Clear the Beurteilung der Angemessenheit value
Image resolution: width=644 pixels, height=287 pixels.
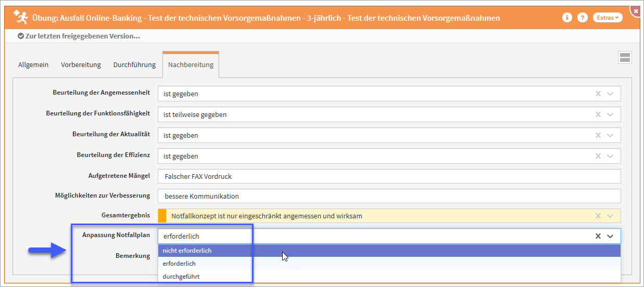[598, 94]
